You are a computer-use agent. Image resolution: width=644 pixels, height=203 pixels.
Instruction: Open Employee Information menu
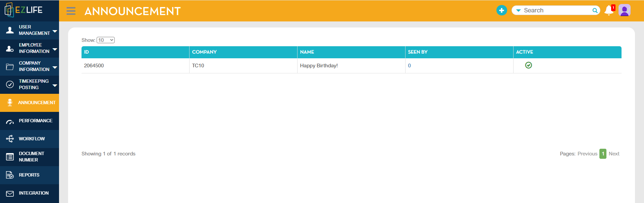click(x=30, y=48)
